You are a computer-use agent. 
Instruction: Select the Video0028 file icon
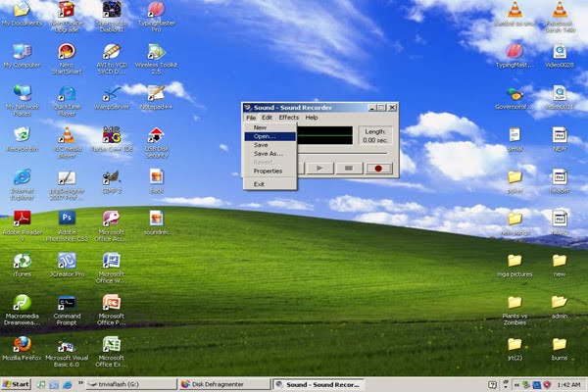[x=560, y=56]
